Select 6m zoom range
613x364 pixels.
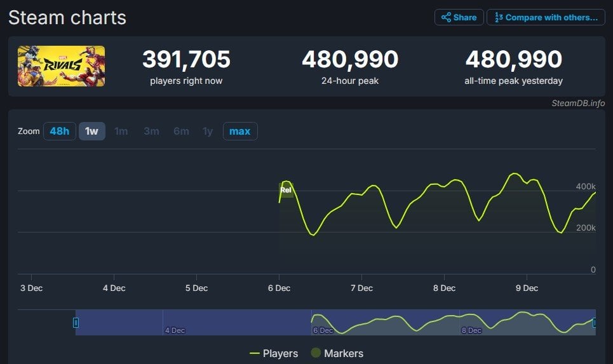pyautogui.click(x=182, y=131)
